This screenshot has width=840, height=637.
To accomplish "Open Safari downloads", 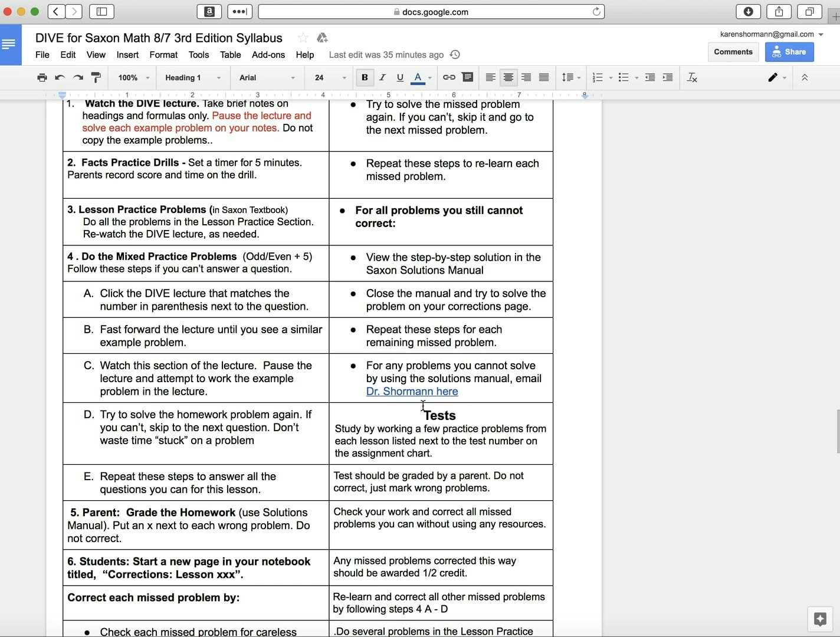I will pos(748,11).
